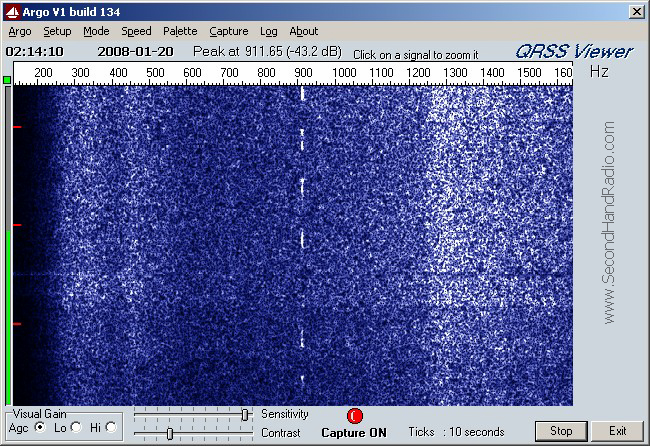This screenshot has width=650, height=446.
Task: Open the Palette menu
Action: click(x=180, y=31)
